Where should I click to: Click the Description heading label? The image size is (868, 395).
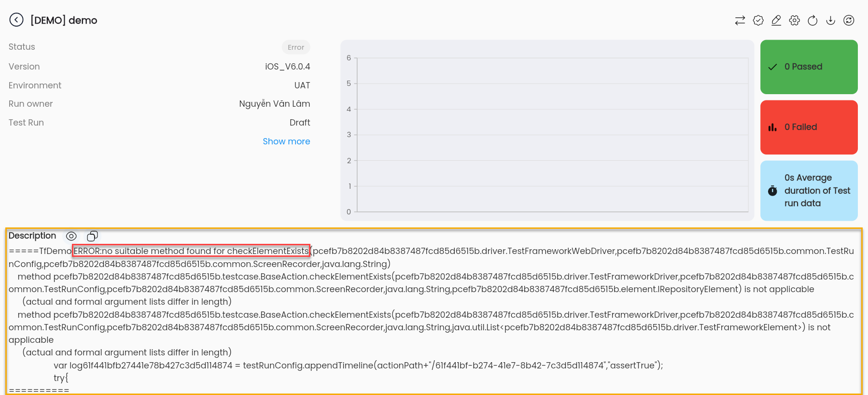pos(32,236)
